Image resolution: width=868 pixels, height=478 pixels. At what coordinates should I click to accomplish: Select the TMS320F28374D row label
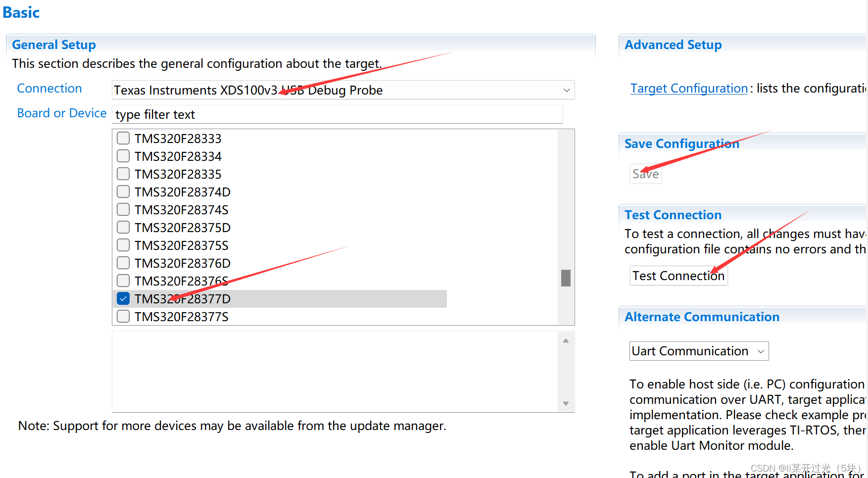pyautogui.click(x=183, y=192)
